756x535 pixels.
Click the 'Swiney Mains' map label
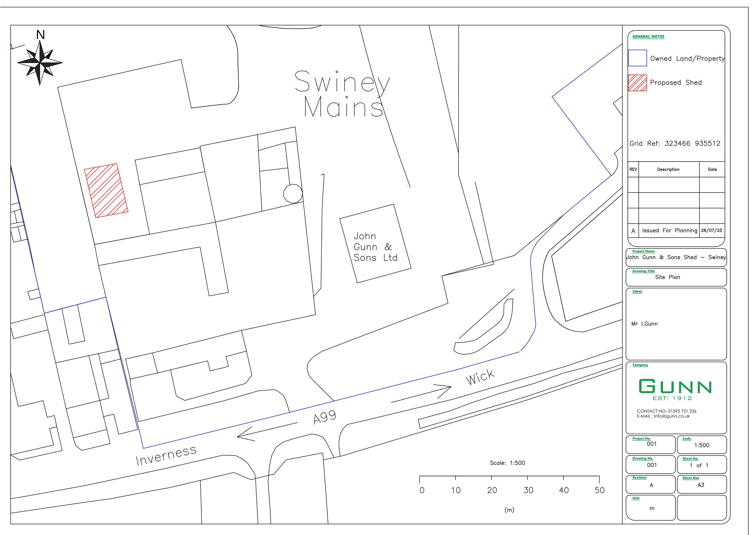click(342, 94)
